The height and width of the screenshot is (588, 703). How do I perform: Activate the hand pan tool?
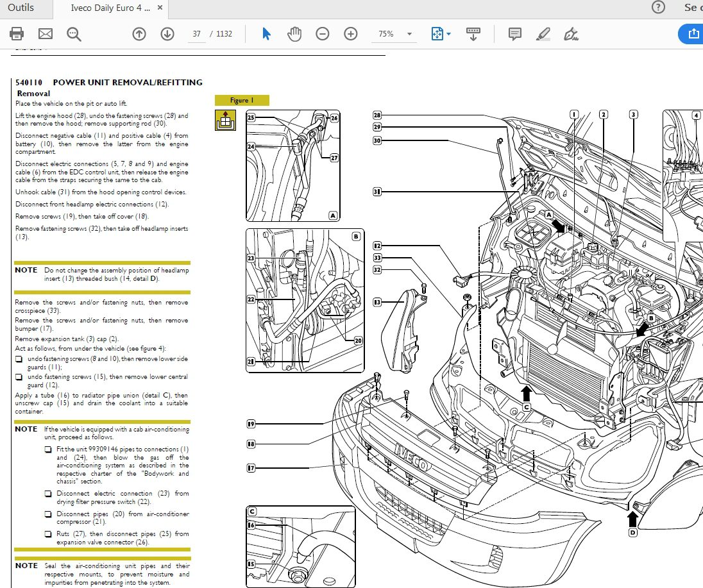294,33
